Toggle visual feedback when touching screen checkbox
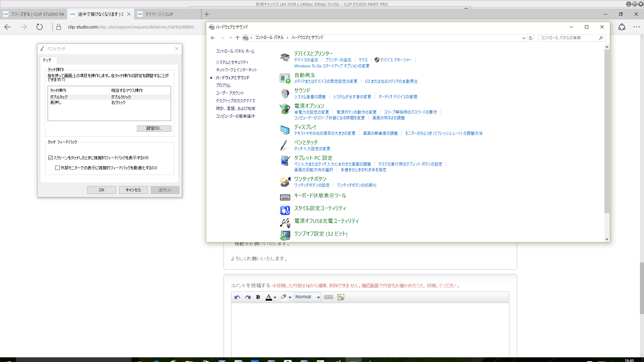 (51, 158)
